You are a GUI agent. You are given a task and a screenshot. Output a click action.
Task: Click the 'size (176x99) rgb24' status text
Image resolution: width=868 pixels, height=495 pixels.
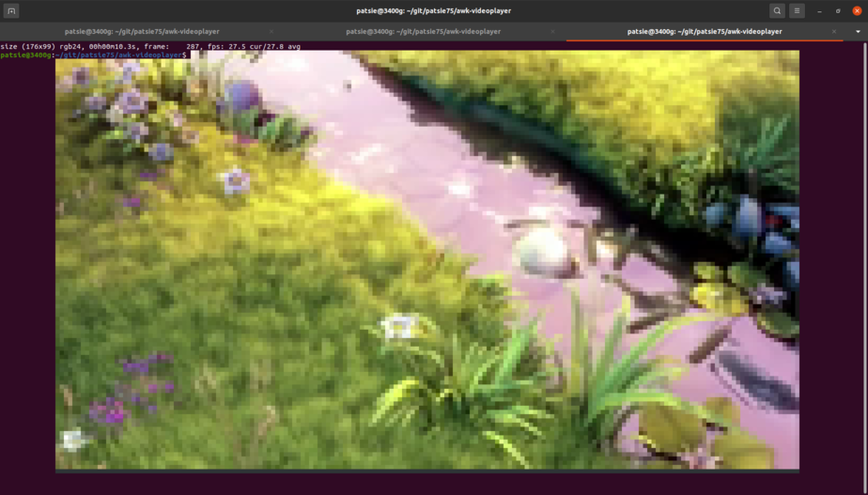[42, 47]
